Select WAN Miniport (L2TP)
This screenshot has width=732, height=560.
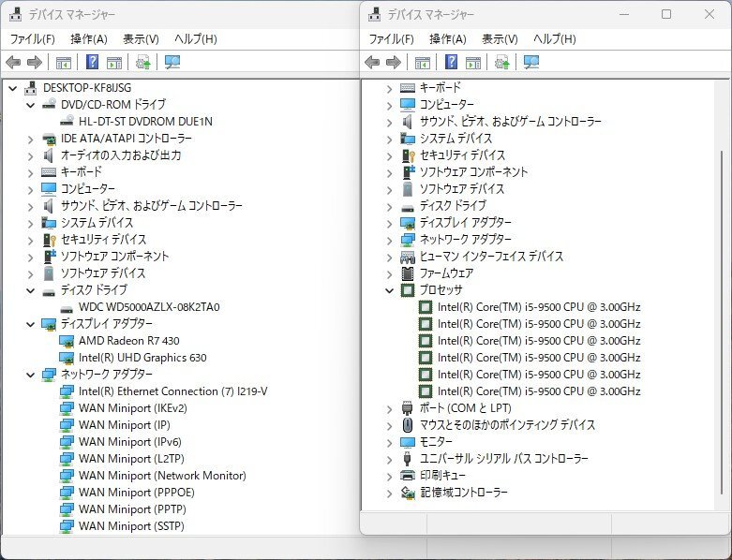[x=131, y=459]
